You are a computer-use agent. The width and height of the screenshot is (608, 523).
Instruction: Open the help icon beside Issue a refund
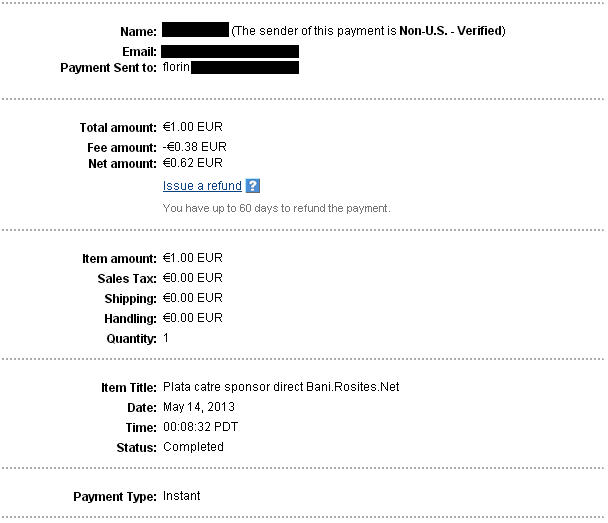click(252, 186)
